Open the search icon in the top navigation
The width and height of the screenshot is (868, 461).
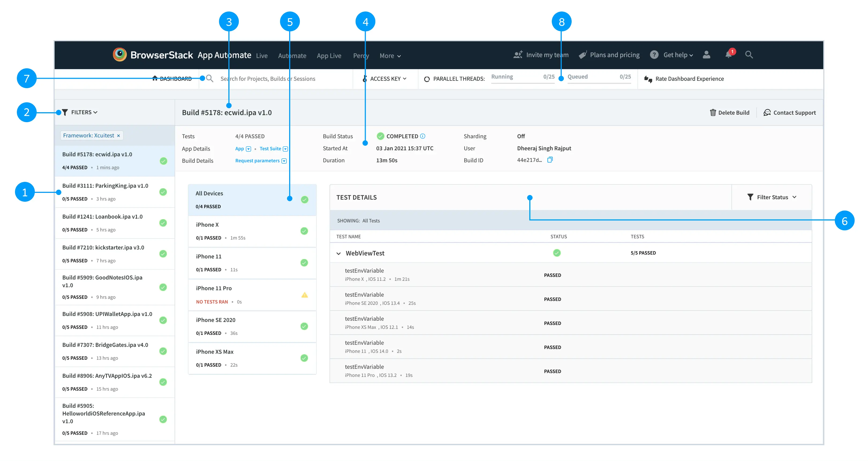[749, 55]
